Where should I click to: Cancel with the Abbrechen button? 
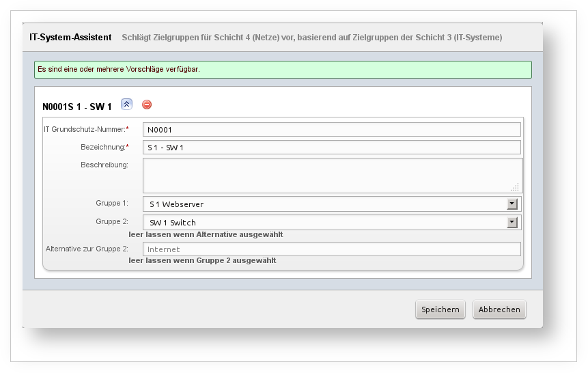coord(499,309)
